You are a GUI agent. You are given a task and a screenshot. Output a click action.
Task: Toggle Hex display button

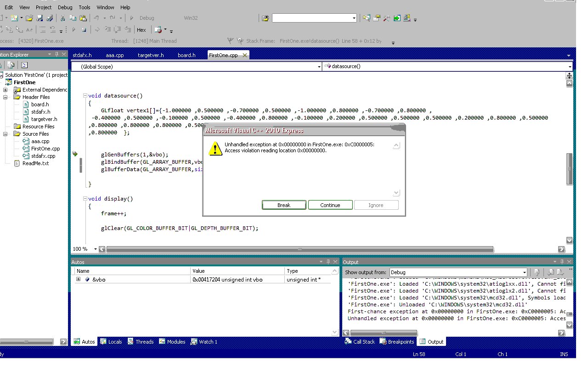coord(141,29)
